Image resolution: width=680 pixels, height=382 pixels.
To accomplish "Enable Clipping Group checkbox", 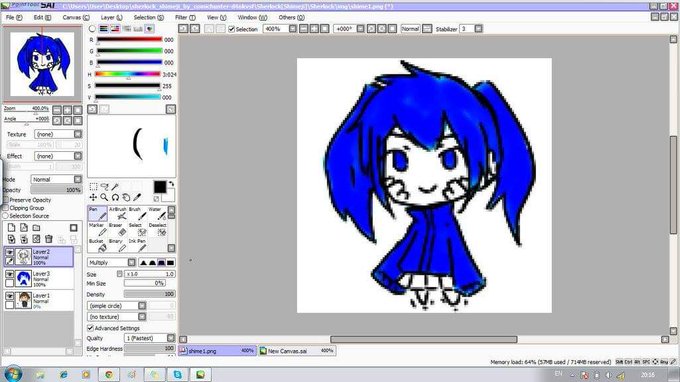I will (6, 208).
